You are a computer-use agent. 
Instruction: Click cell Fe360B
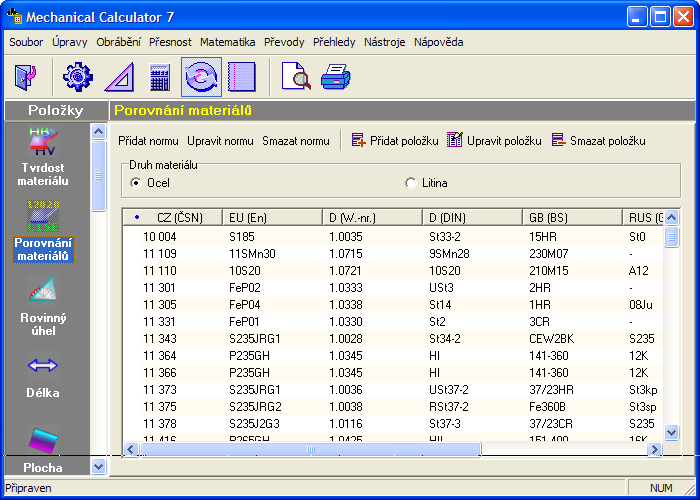point(547,406)
